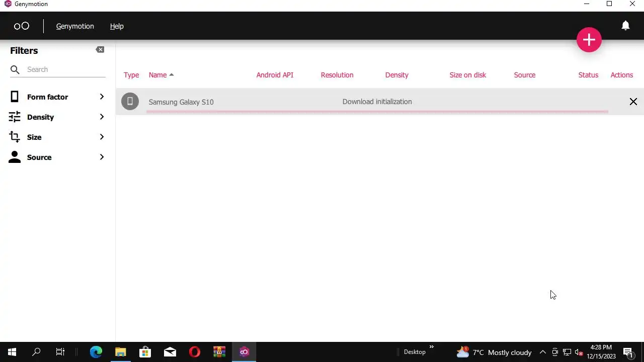The height and width of the screenshot is (362, 644).
Task: Click the search magnifier icon in Filters
Action: (x=15, y=69)
